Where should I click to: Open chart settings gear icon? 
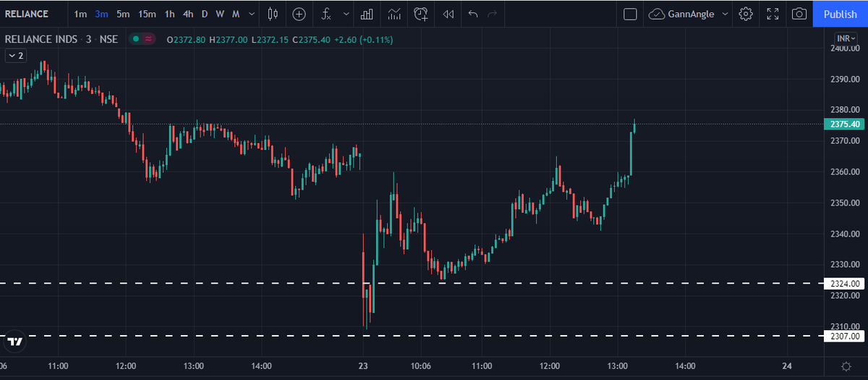coord(746,14)
